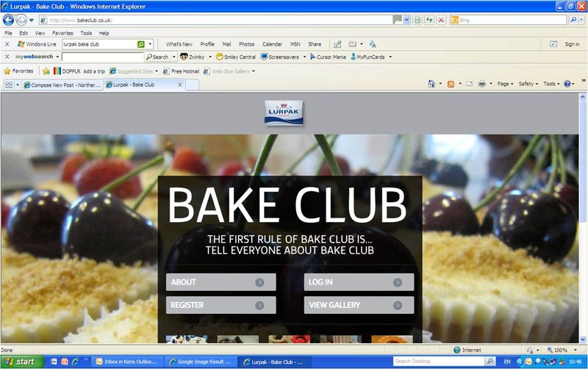Click the Smiley Central button

click(x=236, y=57)
